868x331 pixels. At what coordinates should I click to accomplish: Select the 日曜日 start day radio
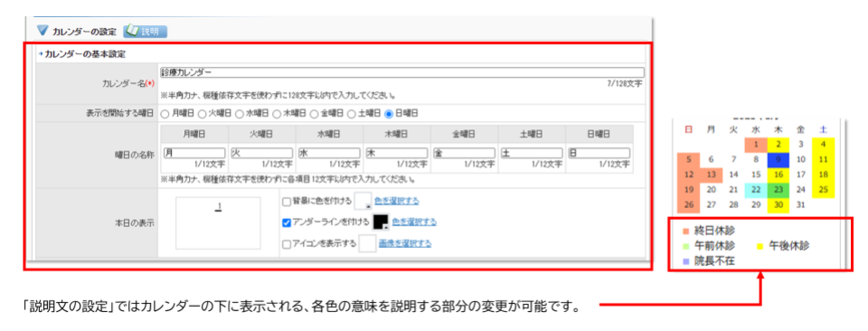(x=389, y=113)
